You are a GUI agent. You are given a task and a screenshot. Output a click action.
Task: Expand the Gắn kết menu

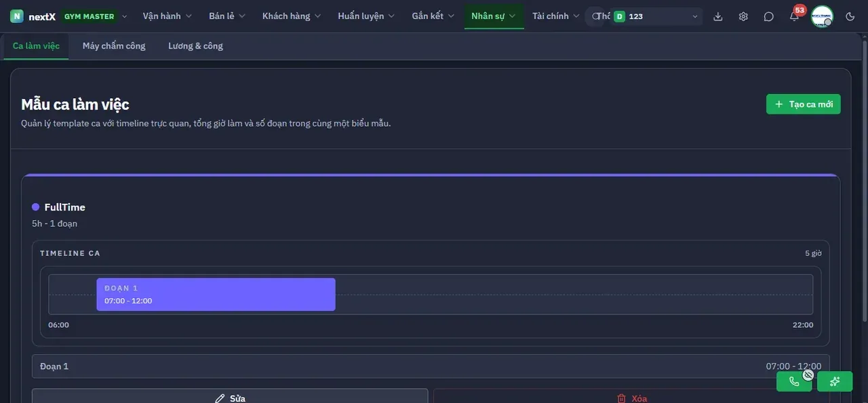pyautogui.click(x=433, y=16)
